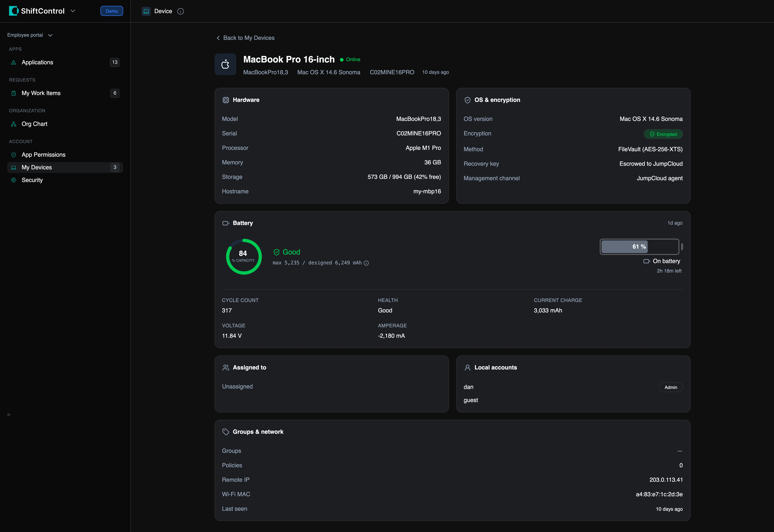The image size is (774, 532).
Task: Click the Wi-Fi MAC a4:83:e7:1c:2d:3e
Action: coord(659,494)
